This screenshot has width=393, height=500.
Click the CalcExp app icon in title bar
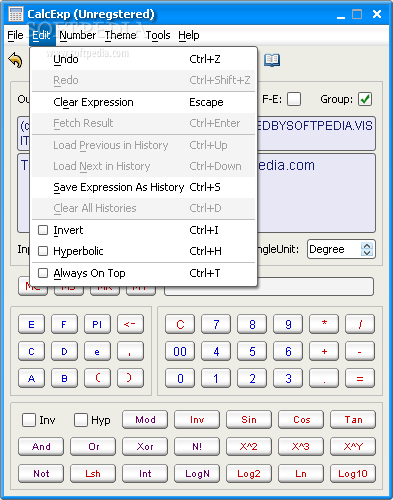click(x=16, y=14)
